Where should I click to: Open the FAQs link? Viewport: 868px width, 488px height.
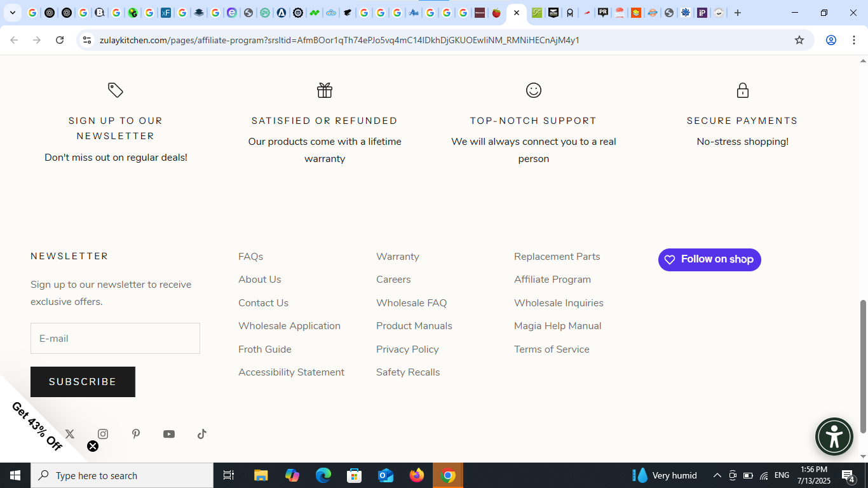tap(251, 257)
